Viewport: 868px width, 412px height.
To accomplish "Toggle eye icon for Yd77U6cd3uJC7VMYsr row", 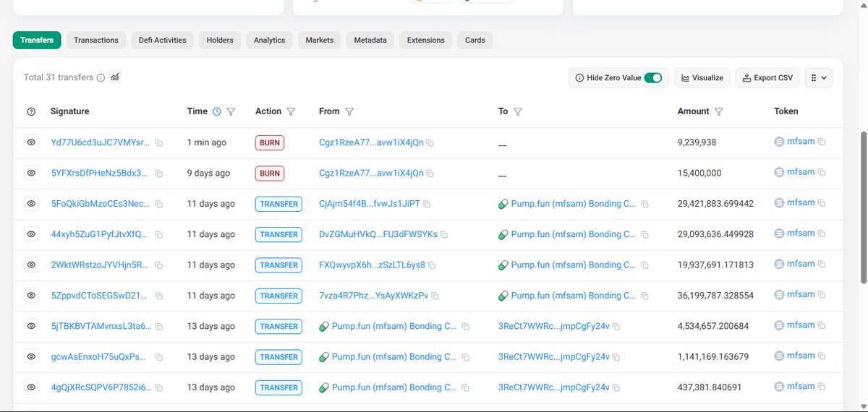I will [31, 142].
